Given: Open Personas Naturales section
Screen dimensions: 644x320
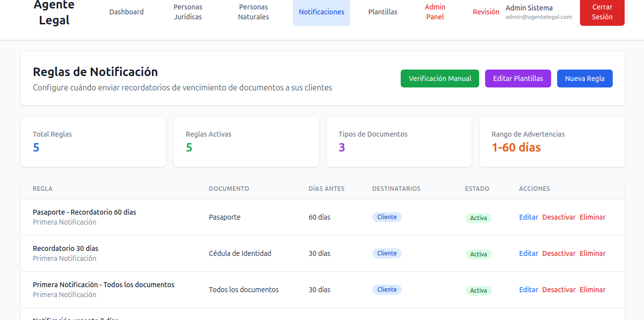Looking at the screenshot, I should tap(253, 11).
